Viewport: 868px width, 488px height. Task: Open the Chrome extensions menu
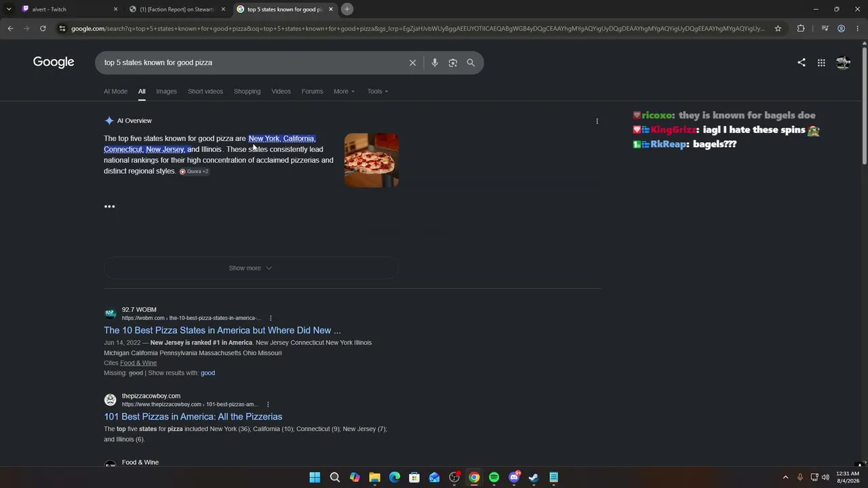801,28
